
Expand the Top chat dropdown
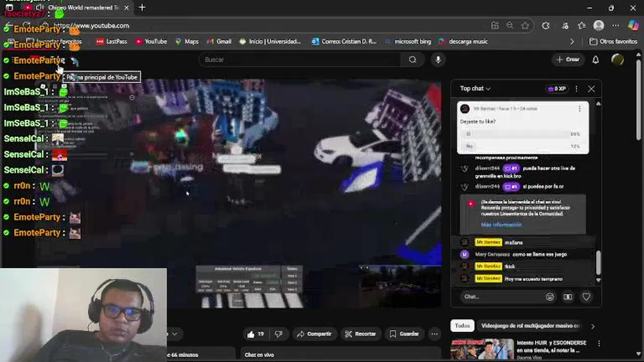(475, 88)
